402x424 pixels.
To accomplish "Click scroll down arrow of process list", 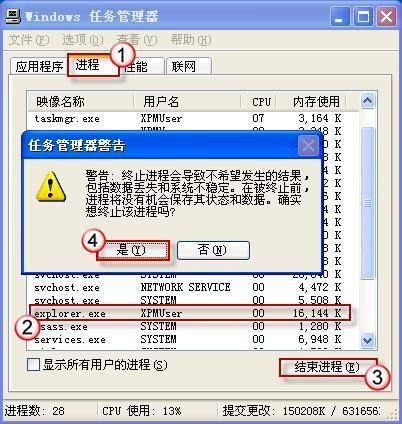I will click(x=368, y=340).
